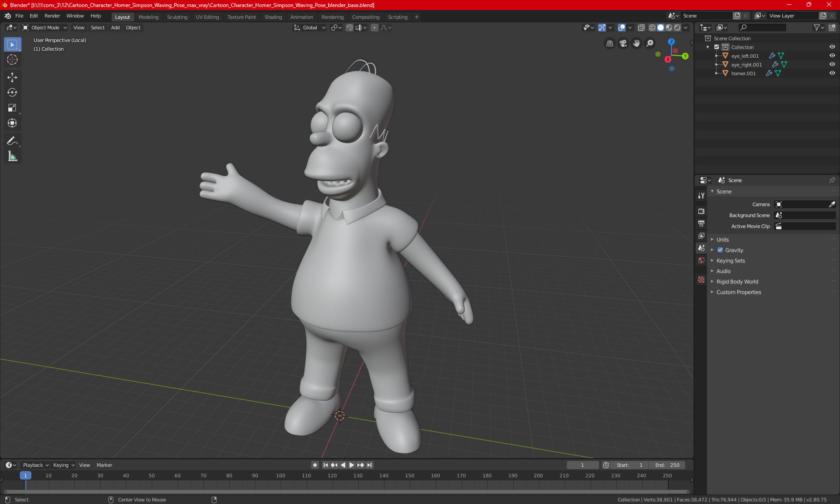Add a new workspace with plus button
840x504 pixels.
pos(416,17)
